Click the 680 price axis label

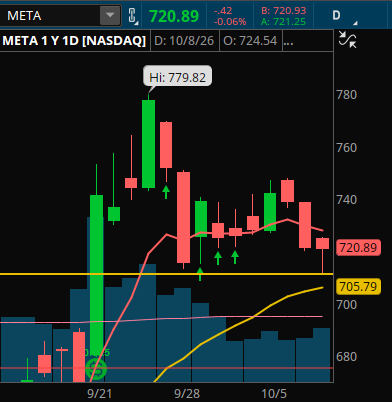[x=346, y=357]
